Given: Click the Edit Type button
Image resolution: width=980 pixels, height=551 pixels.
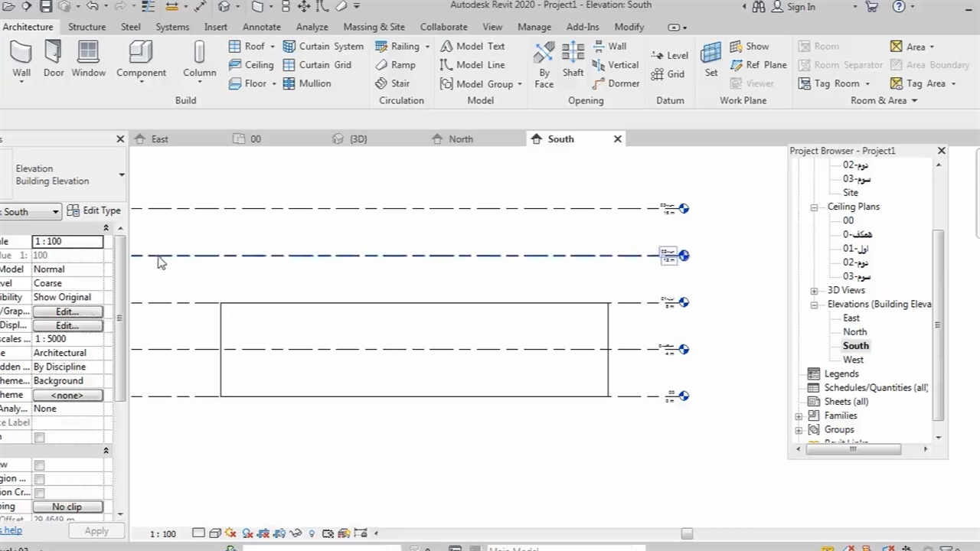Looking at the screenshot, I should pos(94,210).
